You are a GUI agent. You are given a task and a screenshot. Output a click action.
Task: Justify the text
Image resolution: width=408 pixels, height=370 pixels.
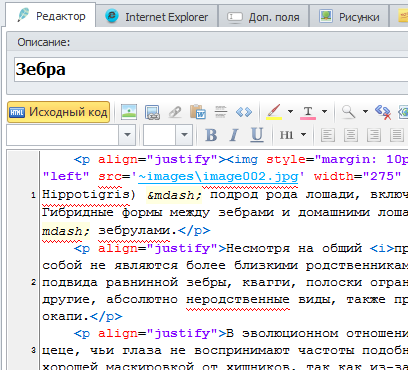pos(397,135)
